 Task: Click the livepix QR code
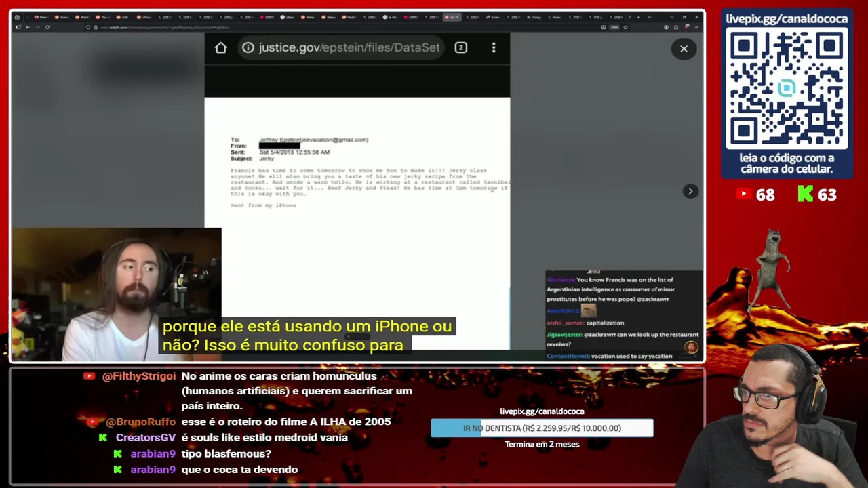[787, 88]
